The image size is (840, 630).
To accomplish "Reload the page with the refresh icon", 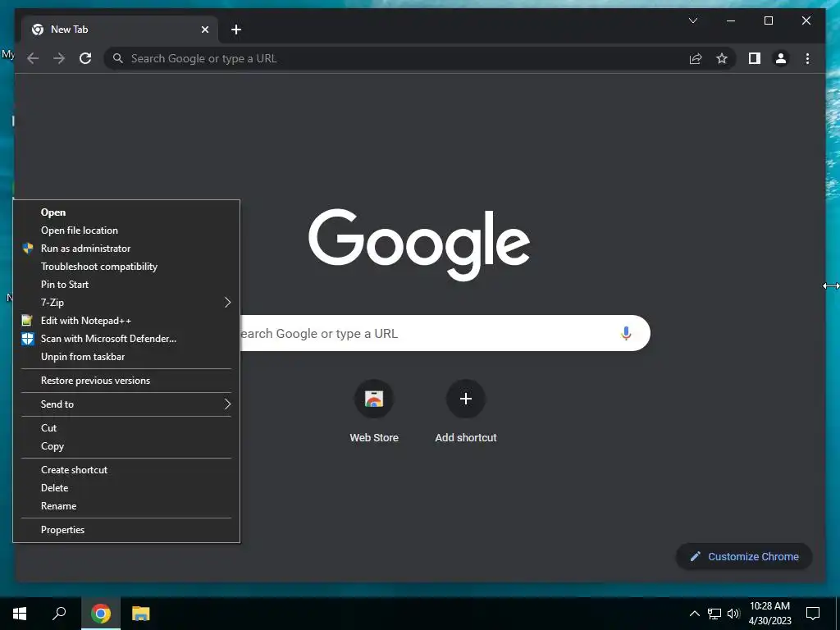I will click(85, 58).
